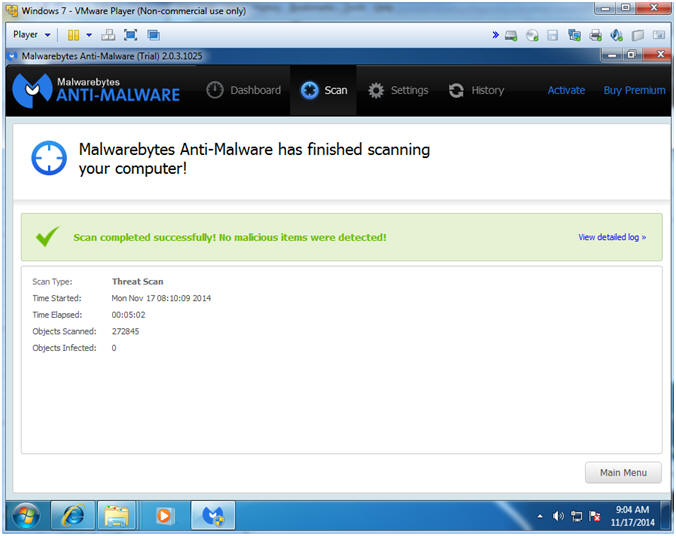
Task: Click the network tray icon
Action: [x=576, y=516]
